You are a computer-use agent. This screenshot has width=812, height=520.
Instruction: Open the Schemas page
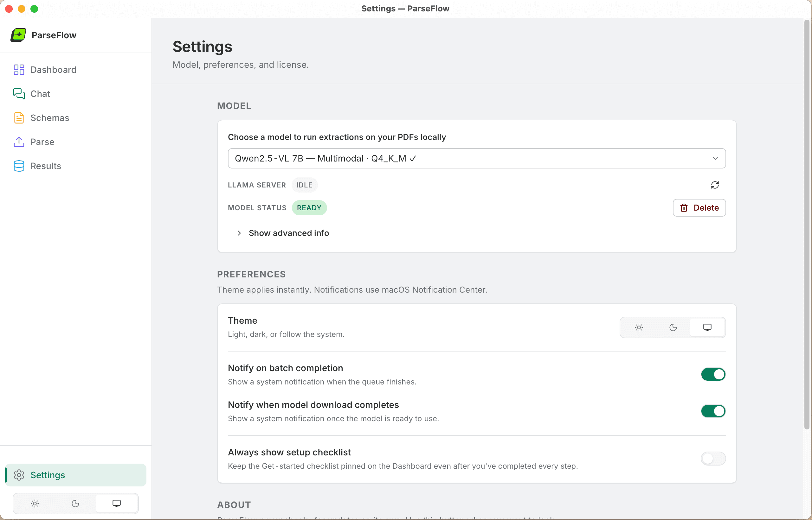76,118
